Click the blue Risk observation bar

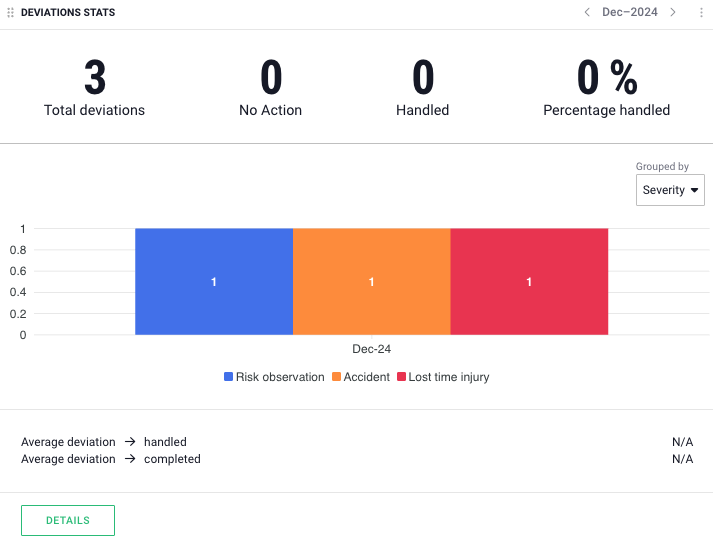point(214,282)
